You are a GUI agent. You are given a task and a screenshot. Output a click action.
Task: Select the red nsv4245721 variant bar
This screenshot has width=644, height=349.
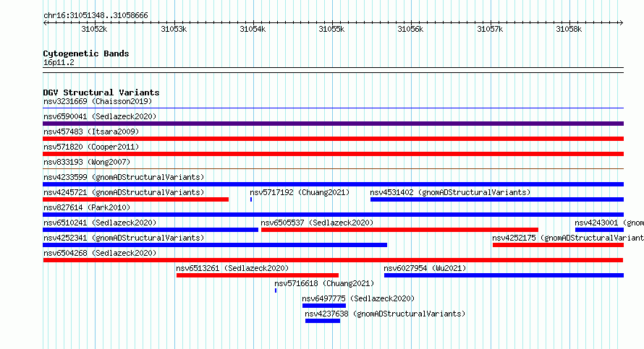click(135, 199)
